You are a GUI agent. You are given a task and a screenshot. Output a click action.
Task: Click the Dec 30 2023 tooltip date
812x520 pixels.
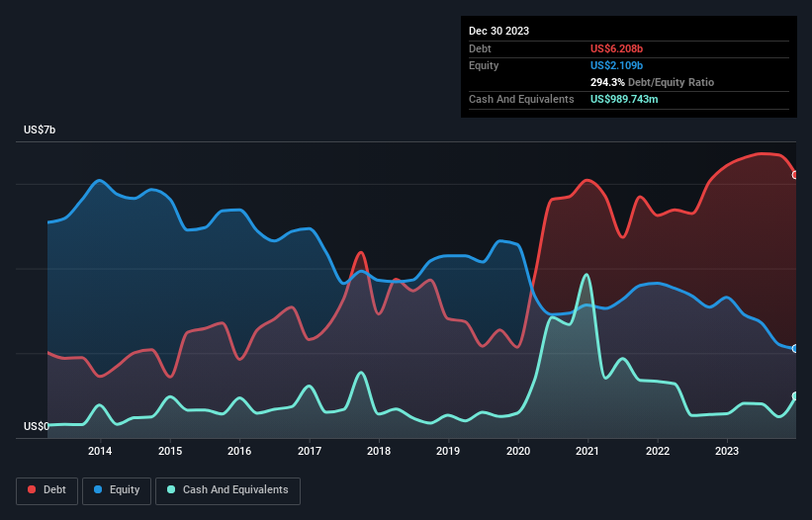pos(498,31)
